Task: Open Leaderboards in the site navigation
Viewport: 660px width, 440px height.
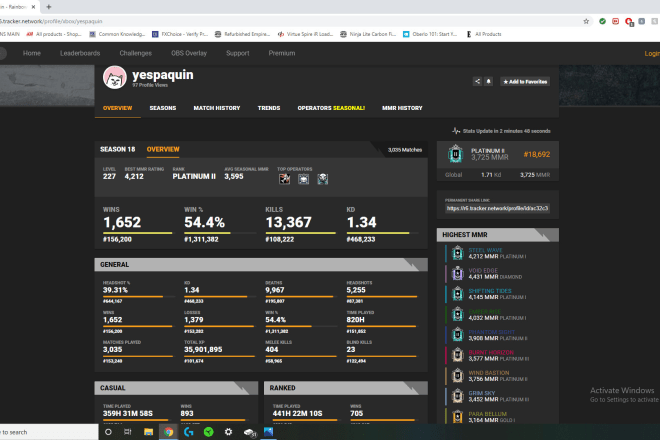Action: (x=80, y=53)
